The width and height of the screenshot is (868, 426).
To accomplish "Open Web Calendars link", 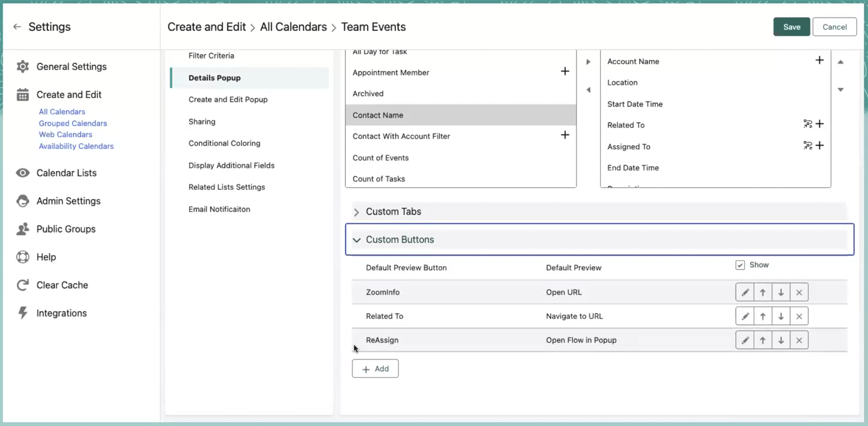I will tap(65, 134).
